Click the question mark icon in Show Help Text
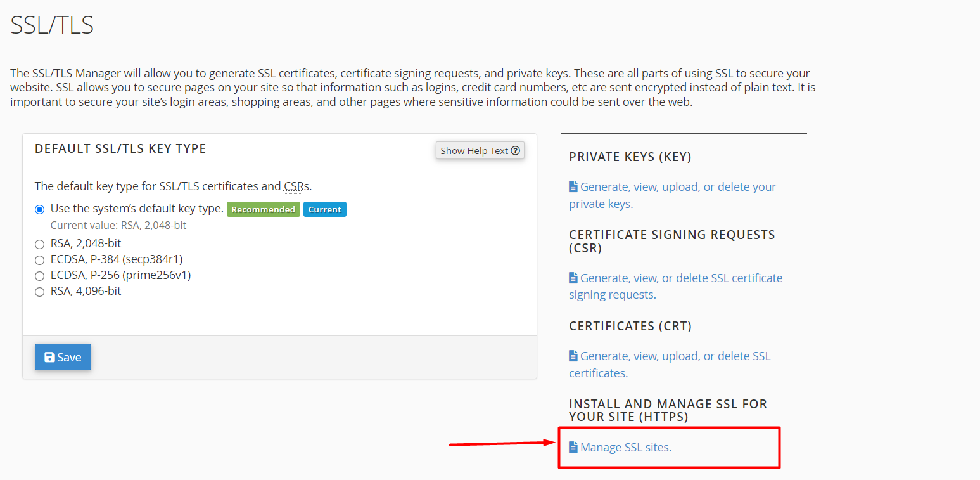 (x=515, y=151)
